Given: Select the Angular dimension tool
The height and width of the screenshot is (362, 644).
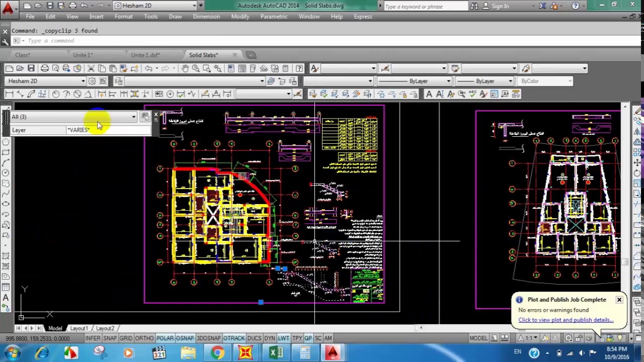Looking at the screenshot, I should (x=88, y=94).
